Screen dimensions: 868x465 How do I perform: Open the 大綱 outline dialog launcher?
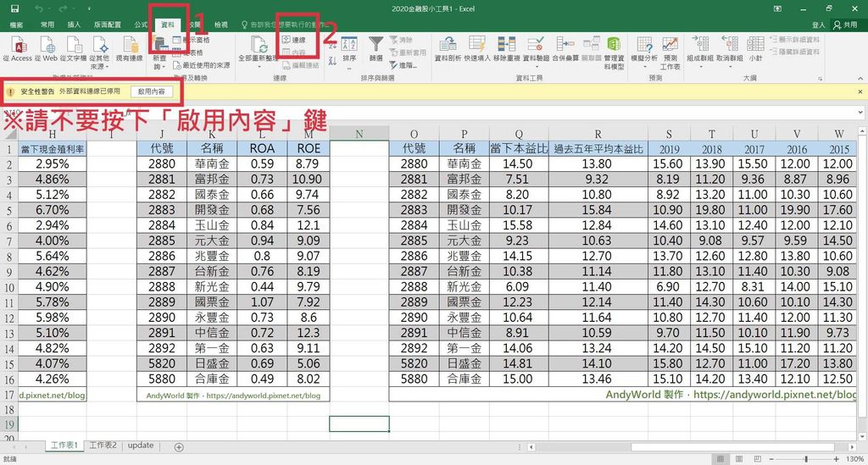point(821,79)
